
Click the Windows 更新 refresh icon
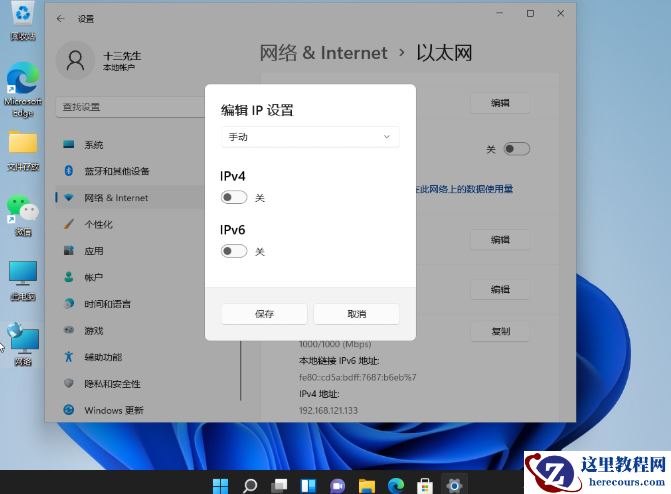tap(68, 410)
